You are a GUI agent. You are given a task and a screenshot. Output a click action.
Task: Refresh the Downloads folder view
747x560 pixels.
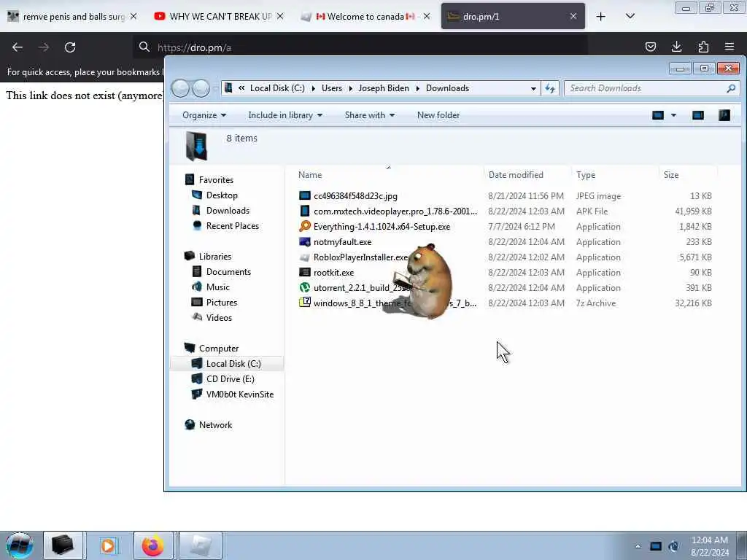coord(550,88)
